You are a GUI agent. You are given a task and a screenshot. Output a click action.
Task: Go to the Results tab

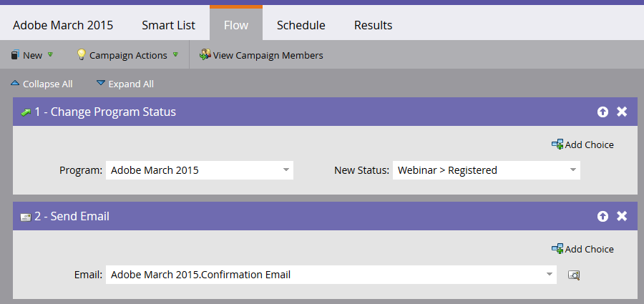[373, 25]
